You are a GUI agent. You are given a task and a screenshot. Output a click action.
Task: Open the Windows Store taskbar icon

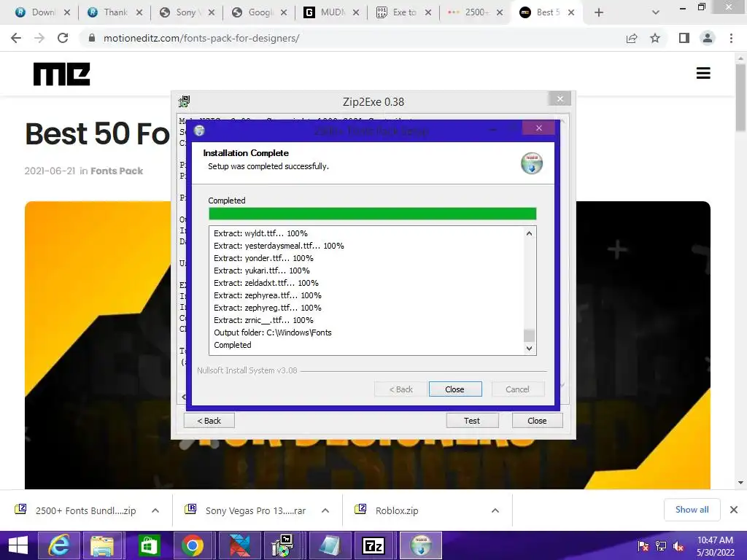tap(148, 545)
